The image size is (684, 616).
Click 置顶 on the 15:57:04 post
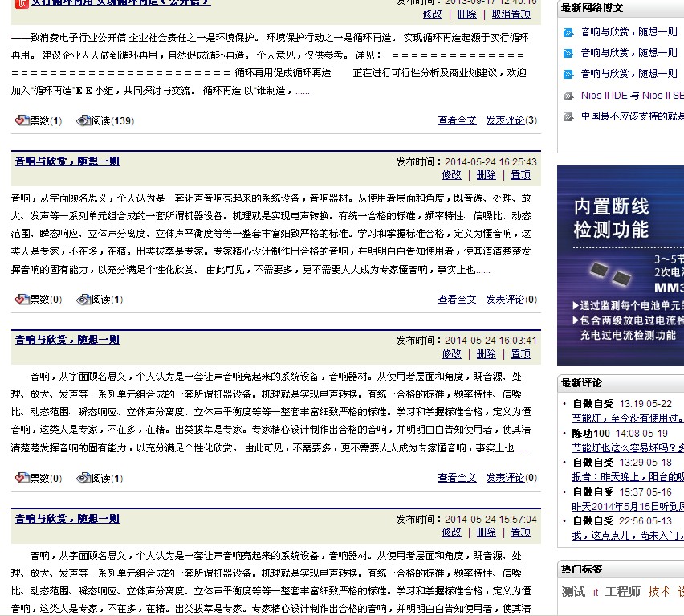tap(521, 532)
